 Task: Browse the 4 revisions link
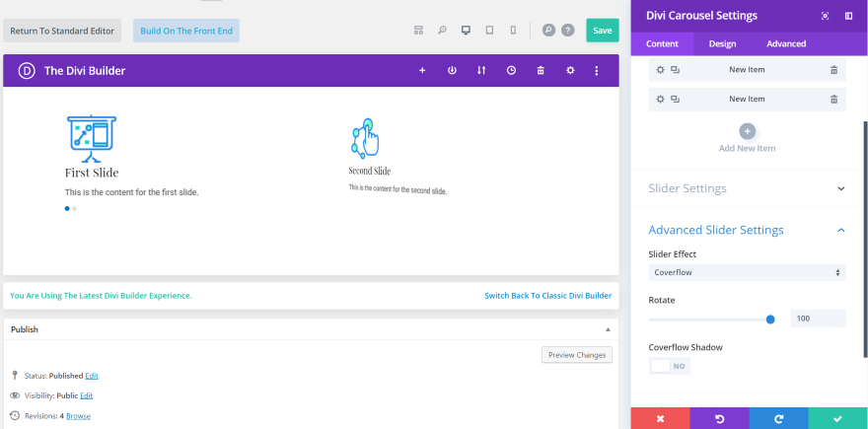78,416
